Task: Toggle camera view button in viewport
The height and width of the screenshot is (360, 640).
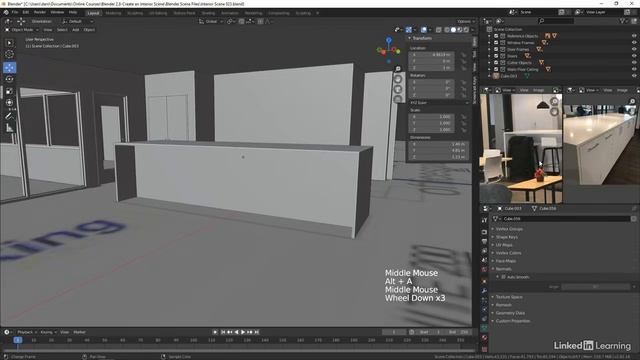Action: [x=398, y=89]
